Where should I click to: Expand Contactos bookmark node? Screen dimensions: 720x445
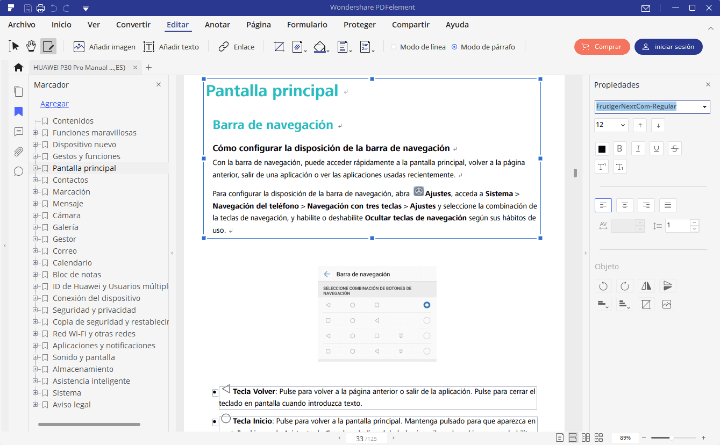pos(35,180)
